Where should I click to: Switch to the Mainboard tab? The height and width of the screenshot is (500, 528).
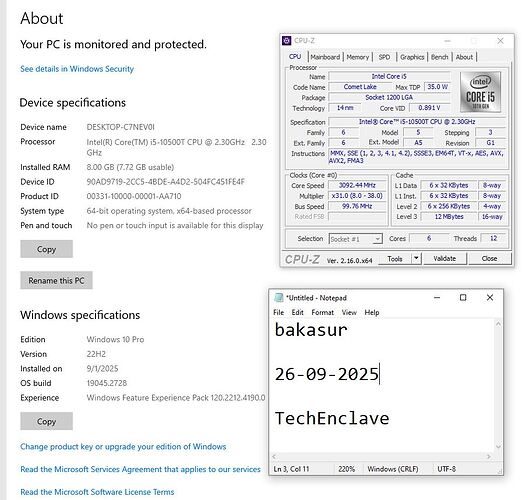coord(325,57)
